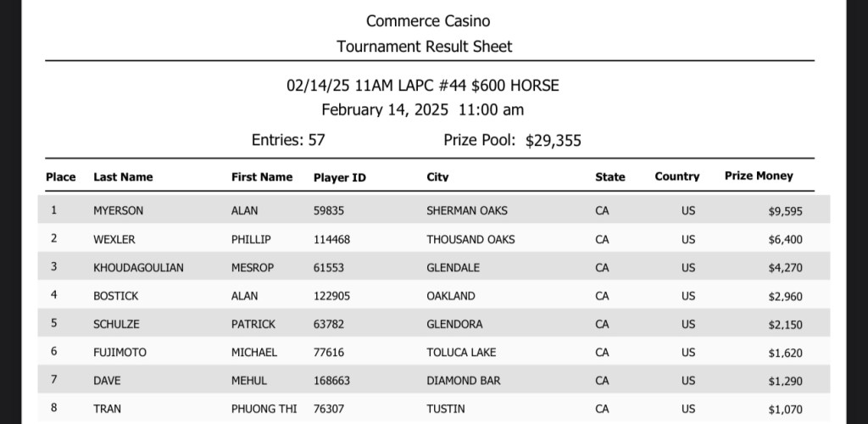Click the Prize Money column header

[x=759, y=176]
